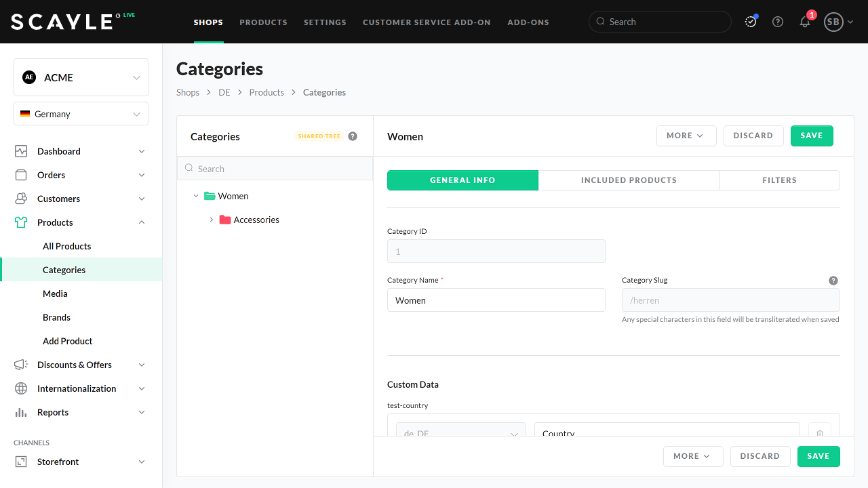The image size is (868, 488).
Task: Open the SB user avatar menu
Action: click(x=838, y=22)
